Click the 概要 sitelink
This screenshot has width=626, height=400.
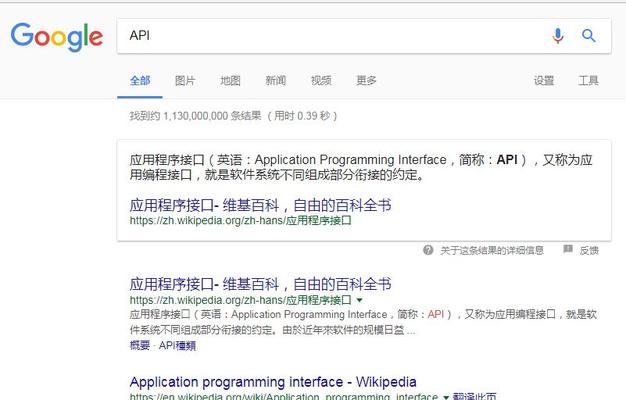[x=140, y=345]
